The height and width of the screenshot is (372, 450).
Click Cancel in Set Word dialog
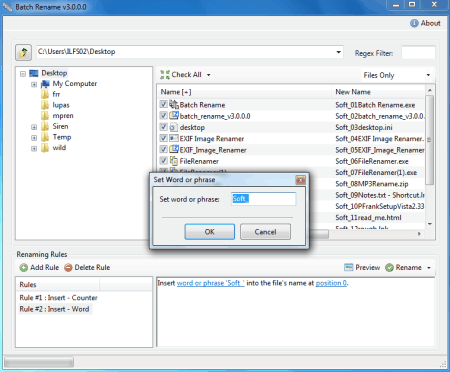[x=265, y=232]
